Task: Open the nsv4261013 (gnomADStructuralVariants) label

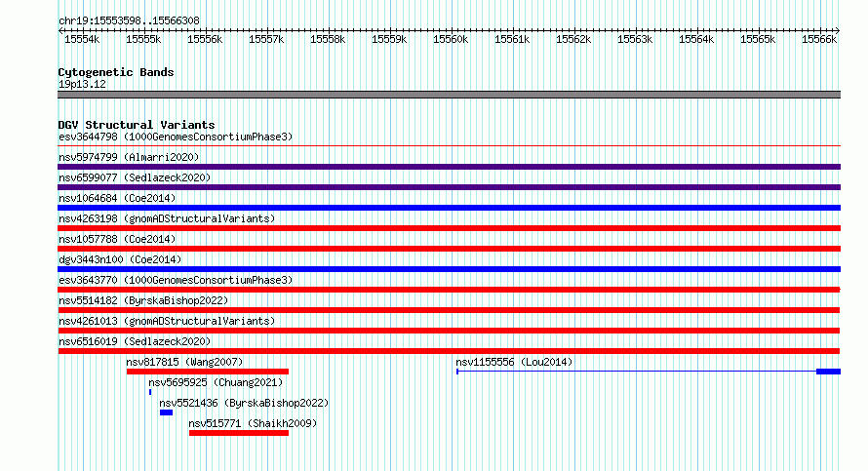Action: (167, 321)
